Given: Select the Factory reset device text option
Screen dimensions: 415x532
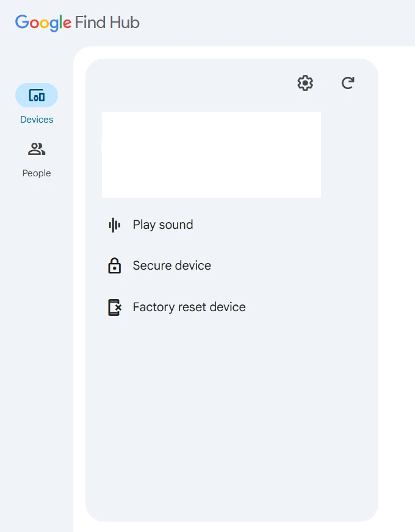Looking at the screenshot, I should (189, 307).
